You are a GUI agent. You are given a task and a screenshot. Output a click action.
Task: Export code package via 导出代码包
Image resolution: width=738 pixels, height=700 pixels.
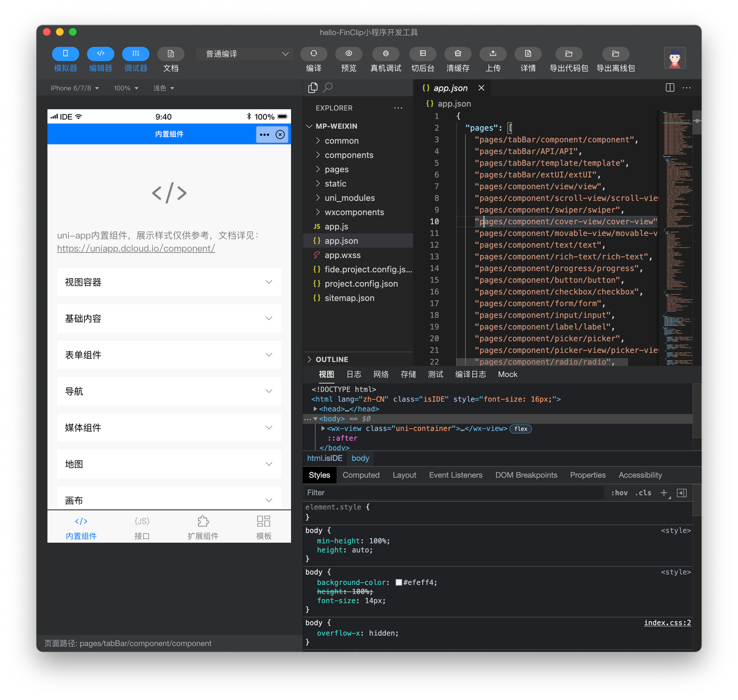568,59
